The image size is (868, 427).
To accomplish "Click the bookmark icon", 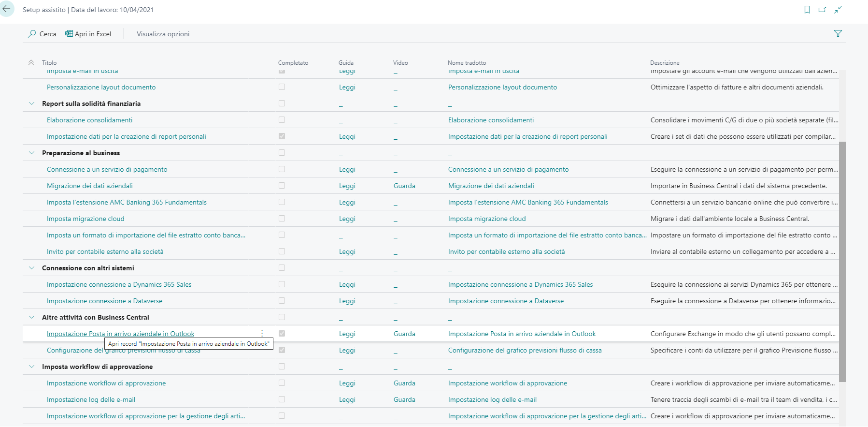I will (x=807, y=10).
